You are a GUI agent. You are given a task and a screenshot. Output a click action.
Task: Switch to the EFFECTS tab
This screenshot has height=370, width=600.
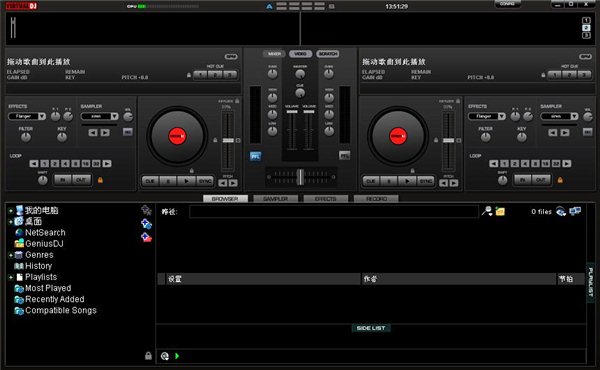pos(326,199)
